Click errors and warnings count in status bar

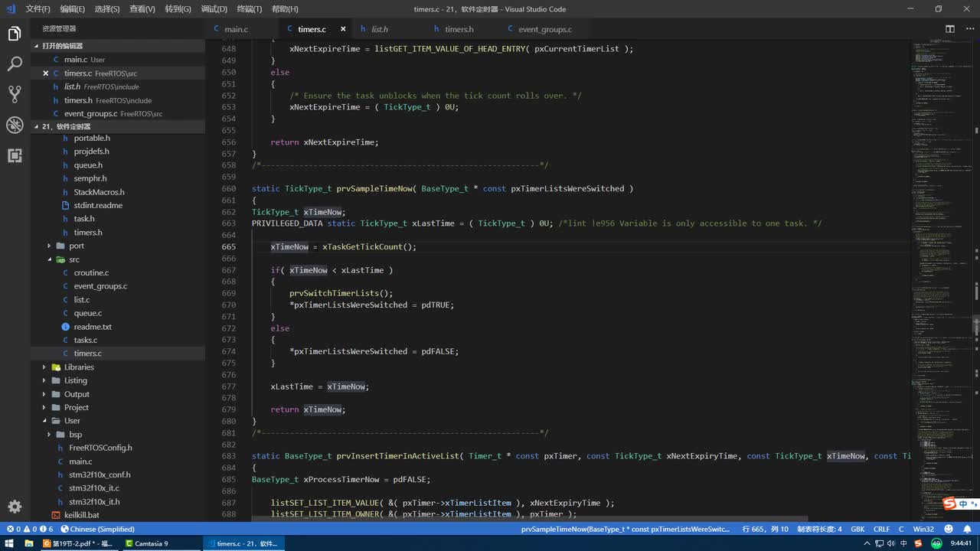coord(30,529)
